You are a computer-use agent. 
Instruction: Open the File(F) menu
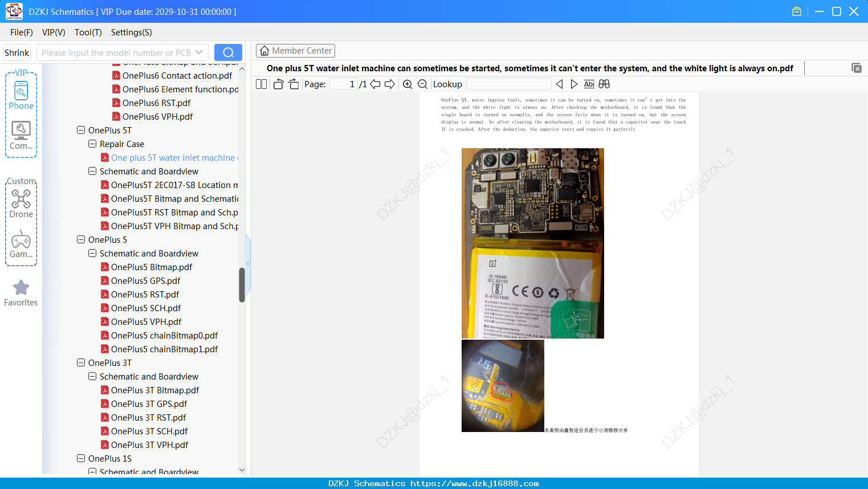(22, 32)
